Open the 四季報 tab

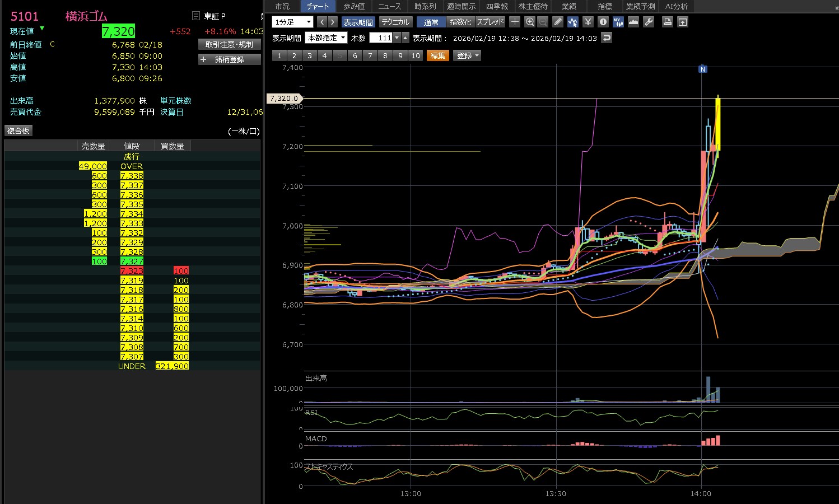pos(497,6)
